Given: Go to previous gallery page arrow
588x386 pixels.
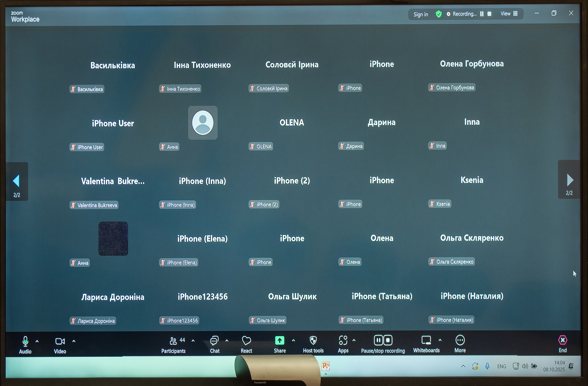Looking at the screenshot, I should pos(16,181).
